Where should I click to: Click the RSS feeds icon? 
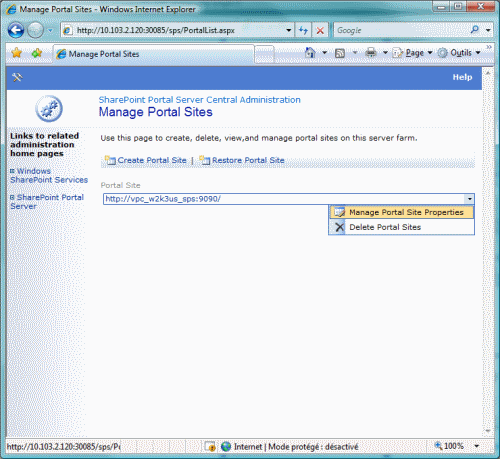pos(340,53)
